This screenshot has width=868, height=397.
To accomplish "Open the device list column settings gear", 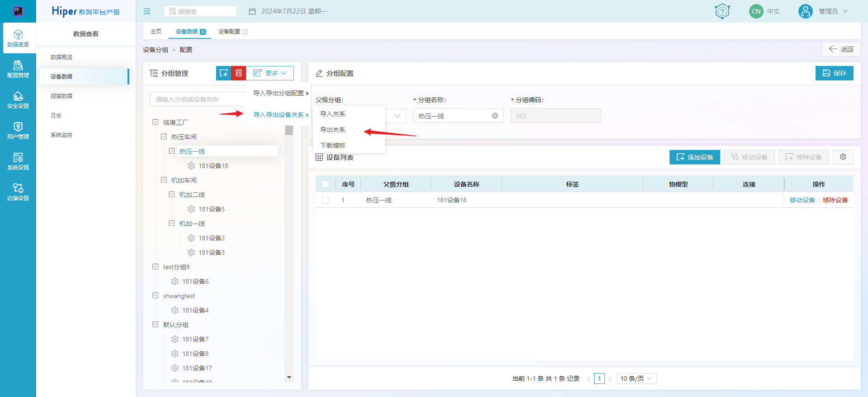I will click(x=843, y=157).
